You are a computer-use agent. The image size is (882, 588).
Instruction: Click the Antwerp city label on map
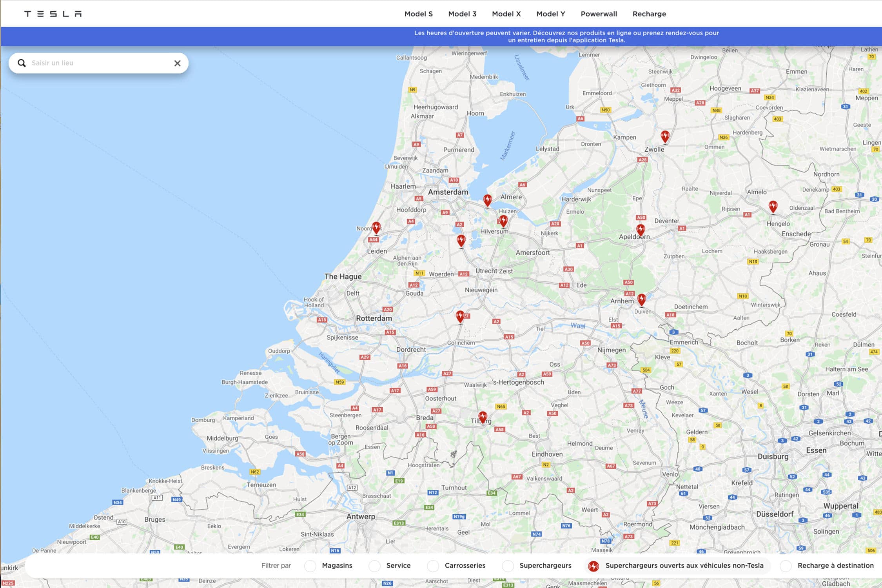361,517
